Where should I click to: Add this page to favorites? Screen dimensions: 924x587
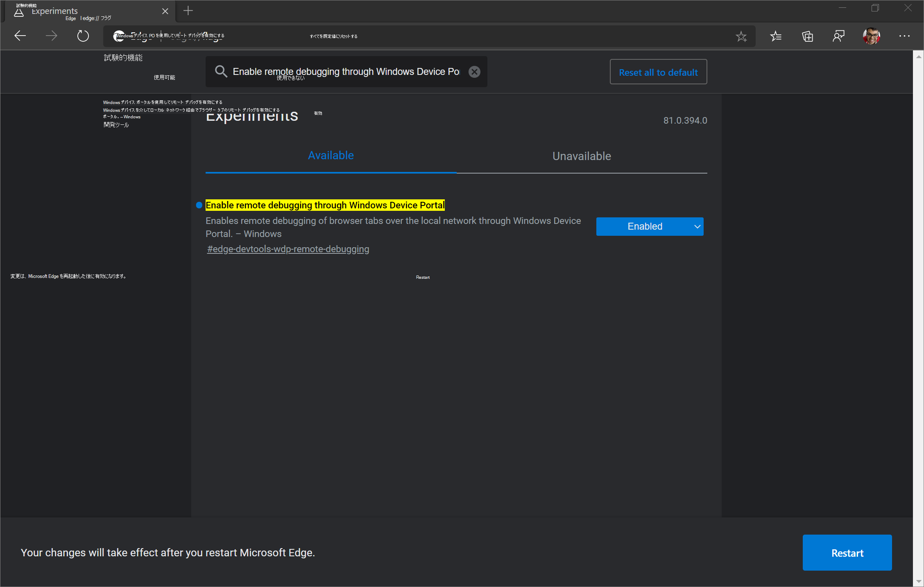741,36
